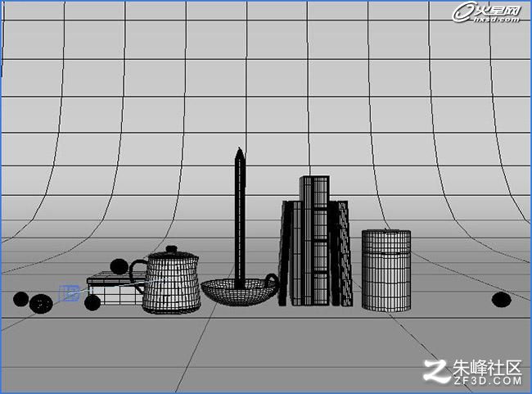Select the flat box beside the teapot
Screen dimensions: 532x394
point(115,288)
